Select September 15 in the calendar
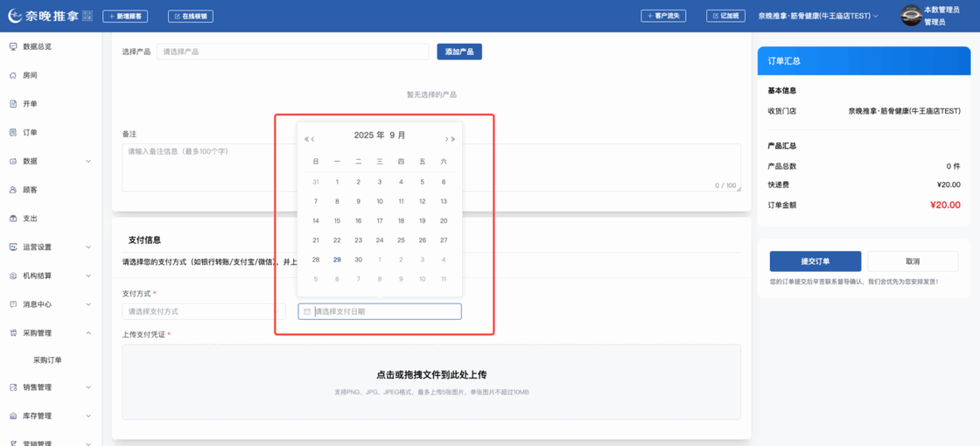The image size is (980, 446). tap(337, 220)
